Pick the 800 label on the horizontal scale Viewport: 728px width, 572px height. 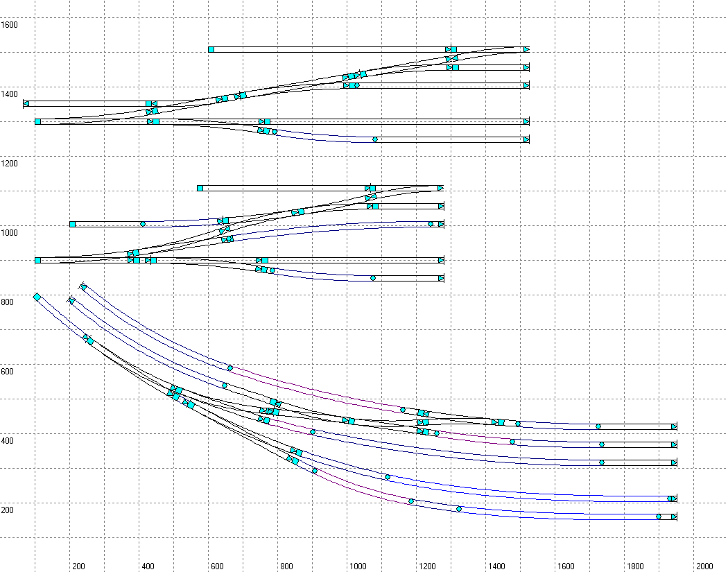(x=286, y=566)
